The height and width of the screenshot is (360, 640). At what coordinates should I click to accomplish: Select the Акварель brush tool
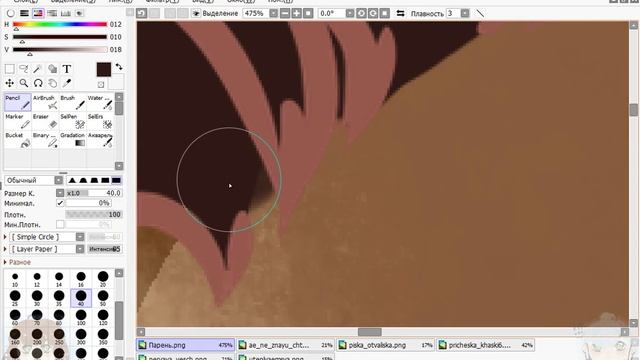click(100, 140)
